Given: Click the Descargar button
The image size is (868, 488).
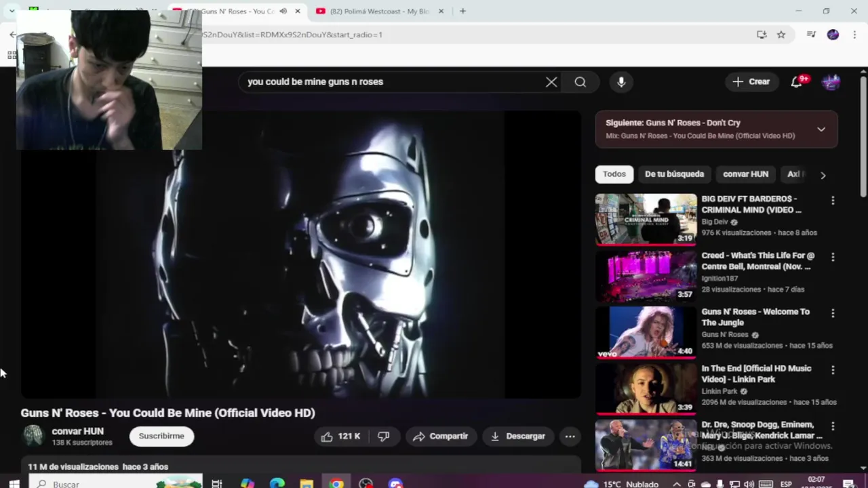Looking at the screenshot, I should 518,436.
